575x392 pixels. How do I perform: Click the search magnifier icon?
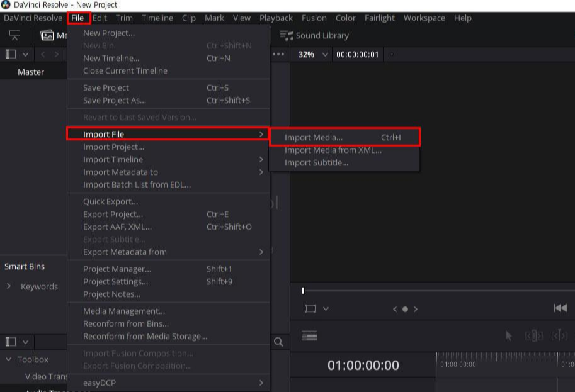[x=278, y=342]
